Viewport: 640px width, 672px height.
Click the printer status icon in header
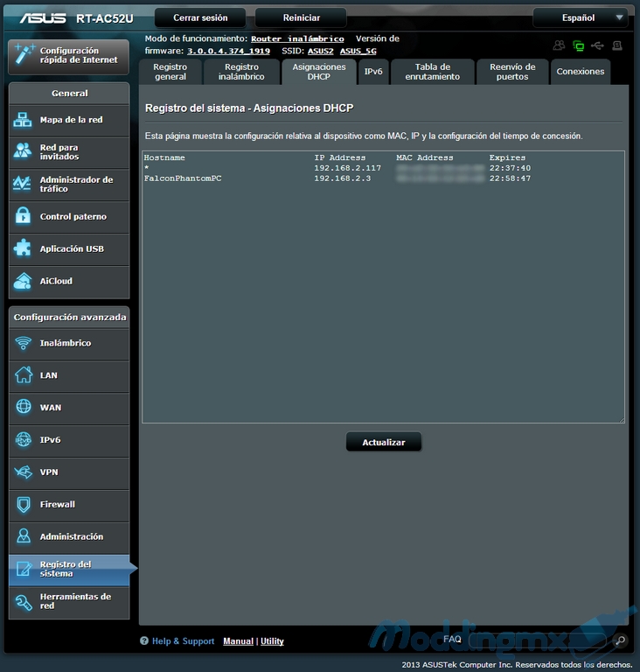pyautogui.click(x=617, y=45)
